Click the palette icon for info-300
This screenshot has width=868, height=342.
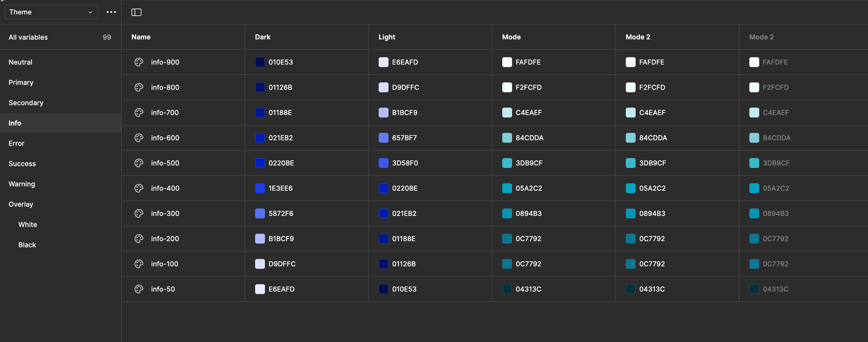(139, 213)
